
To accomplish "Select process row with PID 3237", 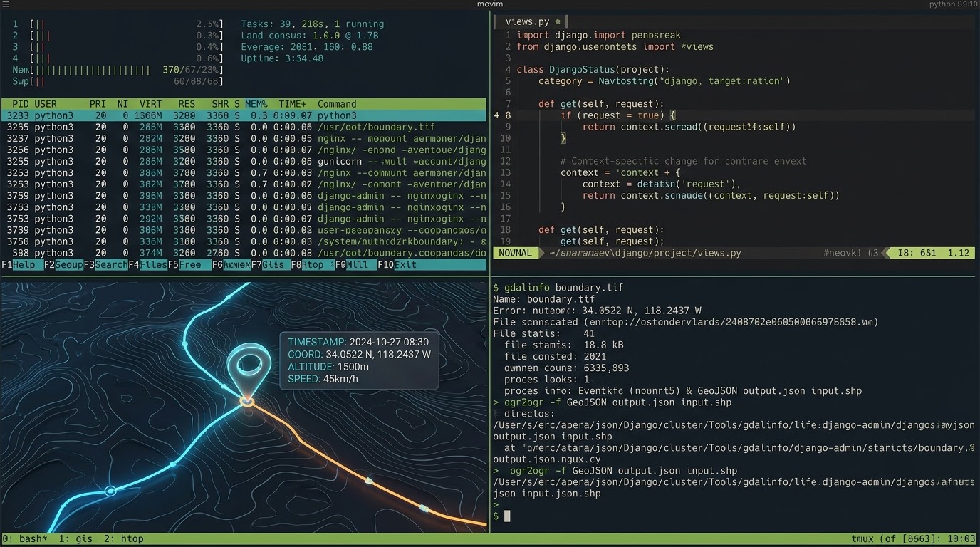I will click(x=244, y=138).
